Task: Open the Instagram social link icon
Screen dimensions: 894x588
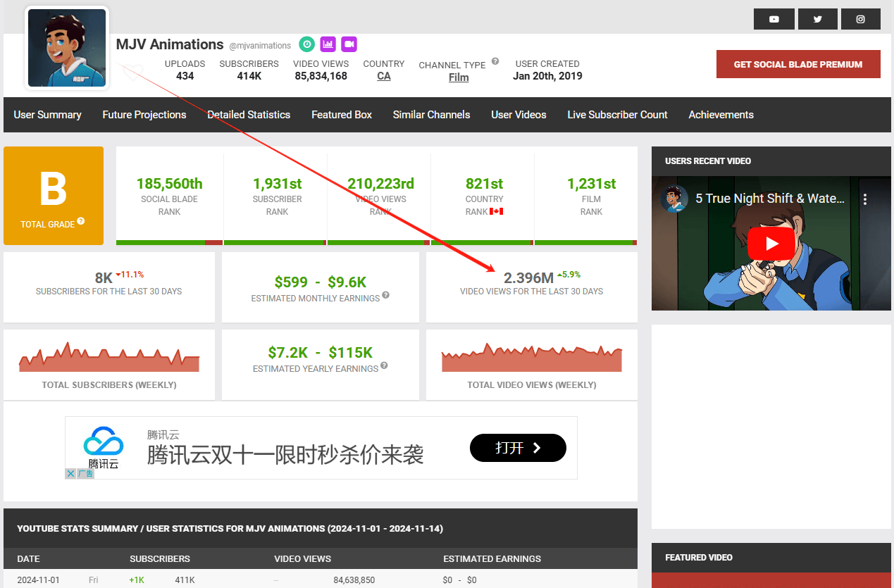Action: (861, 19)
